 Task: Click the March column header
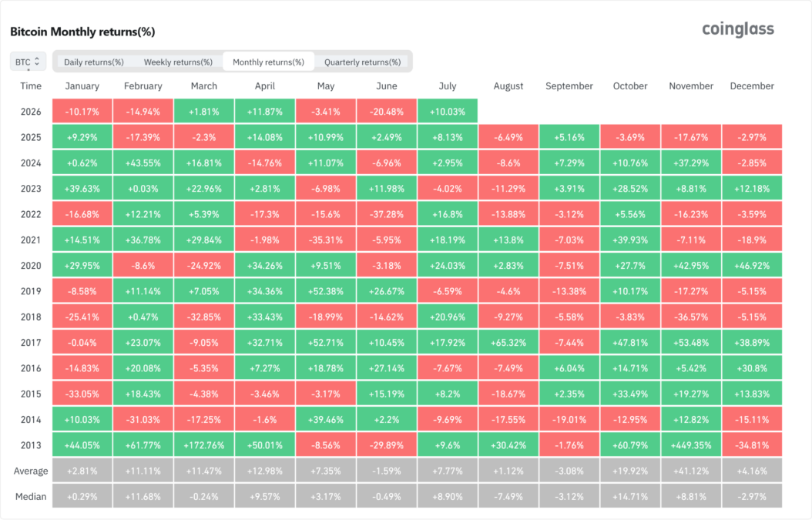(x=204, y=86)
